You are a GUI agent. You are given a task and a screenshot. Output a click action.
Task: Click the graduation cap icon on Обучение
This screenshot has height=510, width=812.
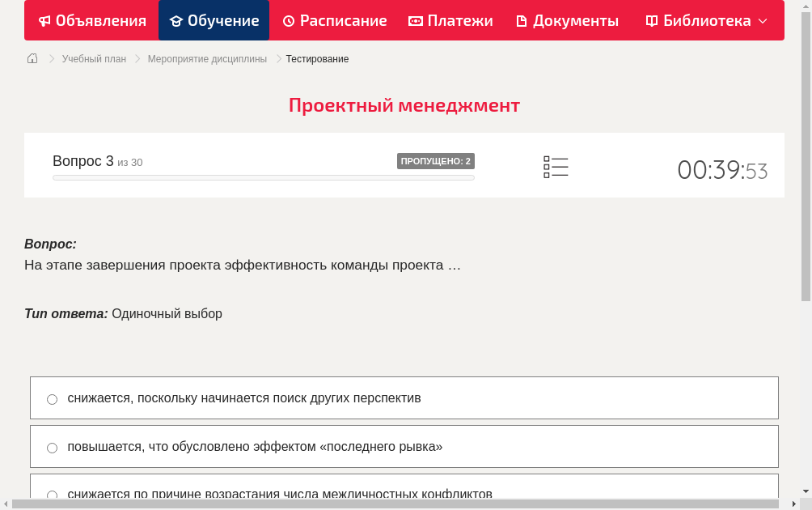[x=175, y=20]
